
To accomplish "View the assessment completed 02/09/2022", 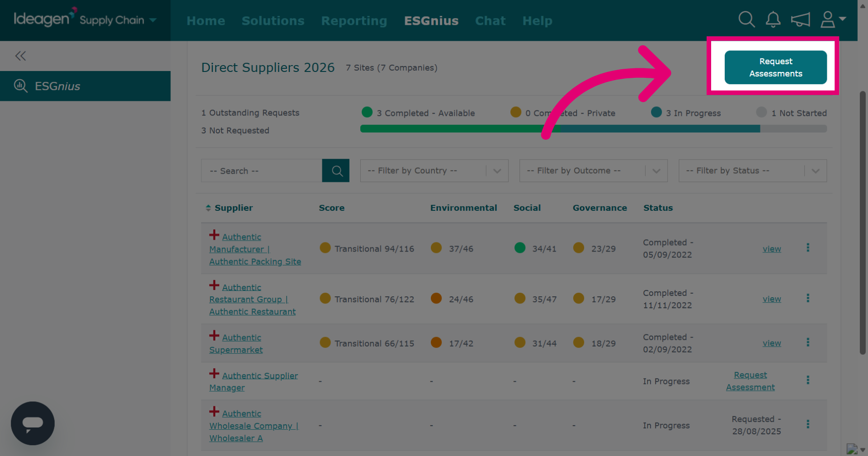I will pyautogui.click(x=772, y=343).
